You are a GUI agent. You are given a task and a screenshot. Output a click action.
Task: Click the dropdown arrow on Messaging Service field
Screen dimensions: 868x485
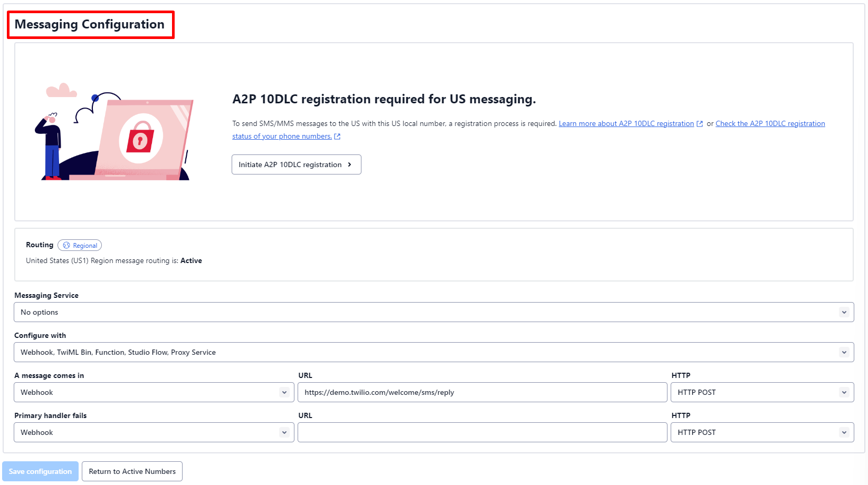[x=844, y=312]
